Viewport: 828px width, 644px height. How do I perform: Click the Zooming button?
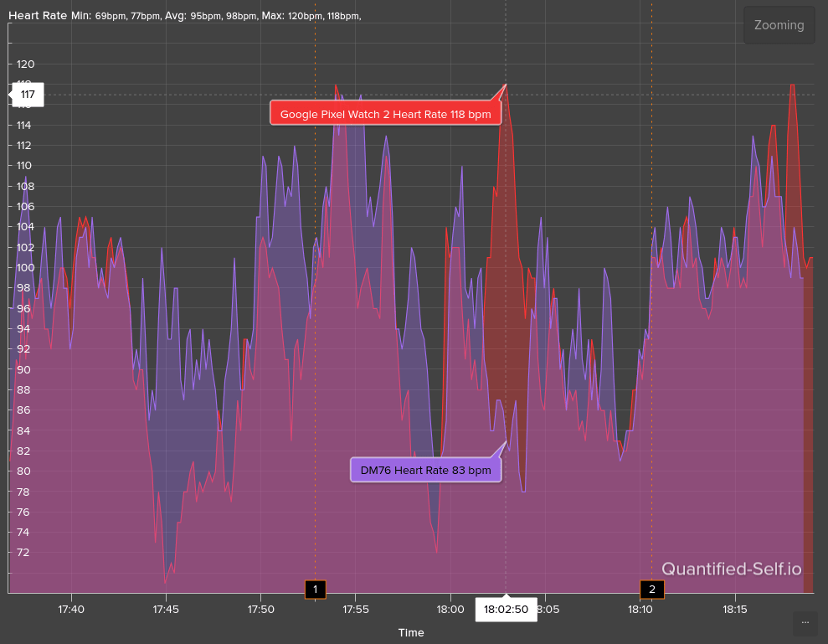click(x=779, y=25)
